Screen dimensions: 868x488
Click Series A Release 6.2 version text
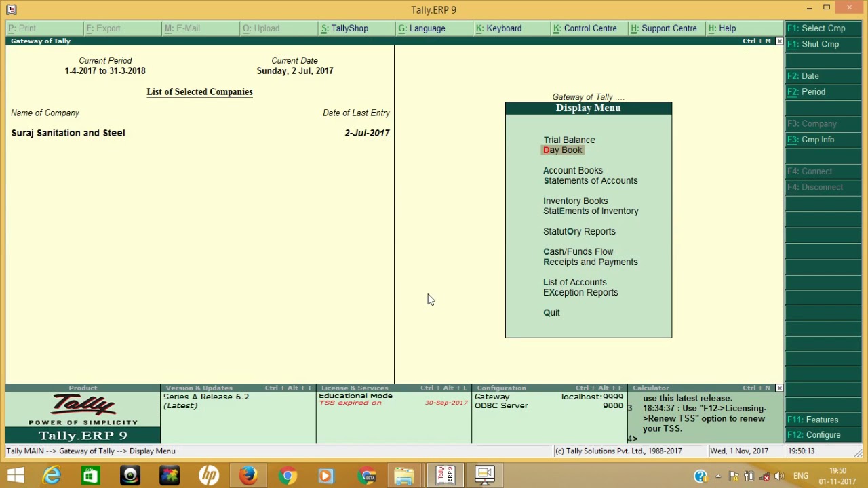tap(206, 396)
